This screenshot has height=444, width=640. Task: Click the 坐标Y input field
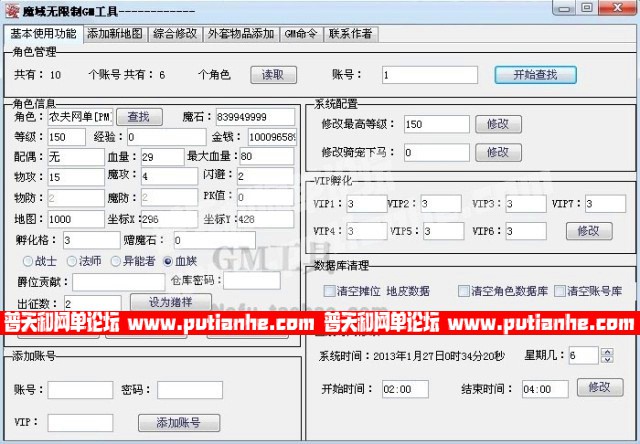coord(265,219)
